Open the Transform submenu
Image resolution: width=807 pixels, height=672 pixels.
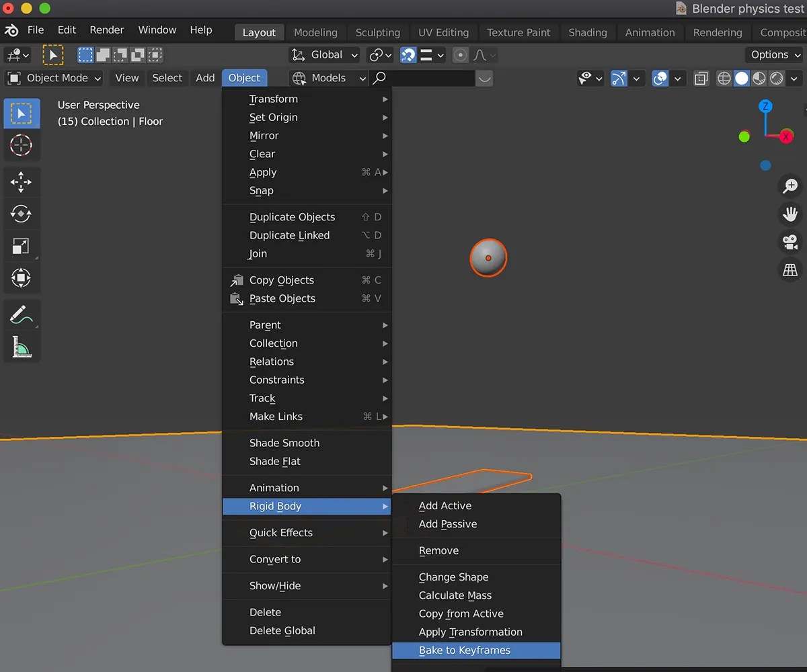(307, 99)
